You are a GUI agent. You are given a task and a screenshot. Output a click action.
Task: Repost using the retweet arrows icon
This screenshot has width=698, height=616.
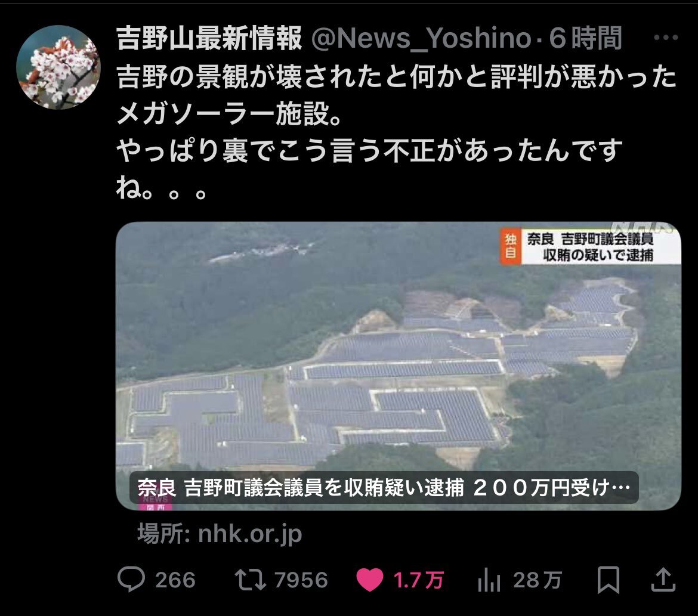tap(250, 580)
